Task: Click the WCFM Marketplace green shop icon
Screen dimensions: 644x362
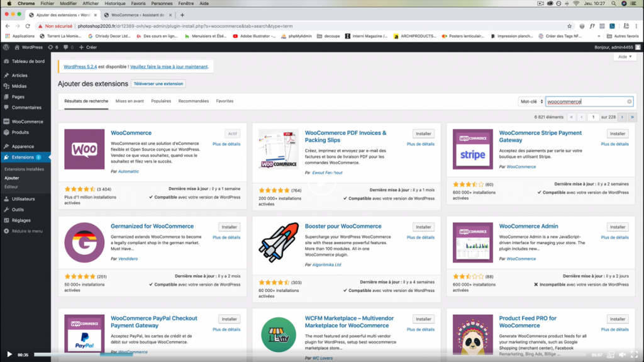Action: click(x=279, y=334)
